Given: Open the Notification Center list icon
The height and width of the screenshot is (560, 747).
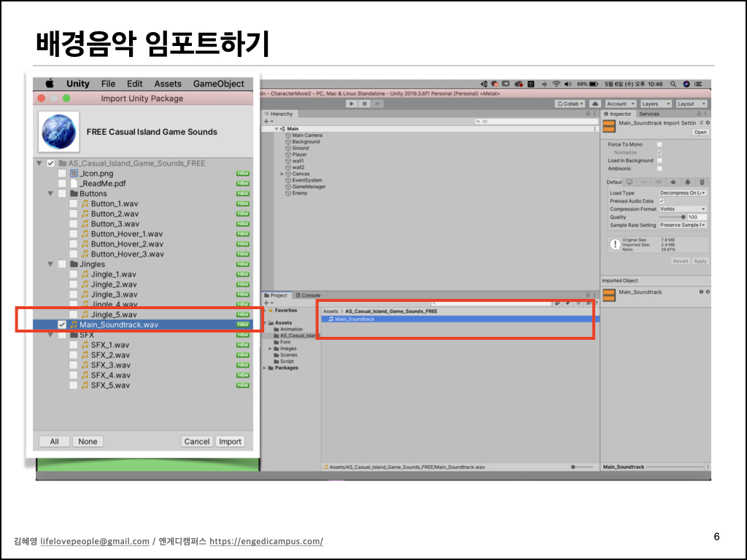Looking at the screenshot, I should click(698, 84).
